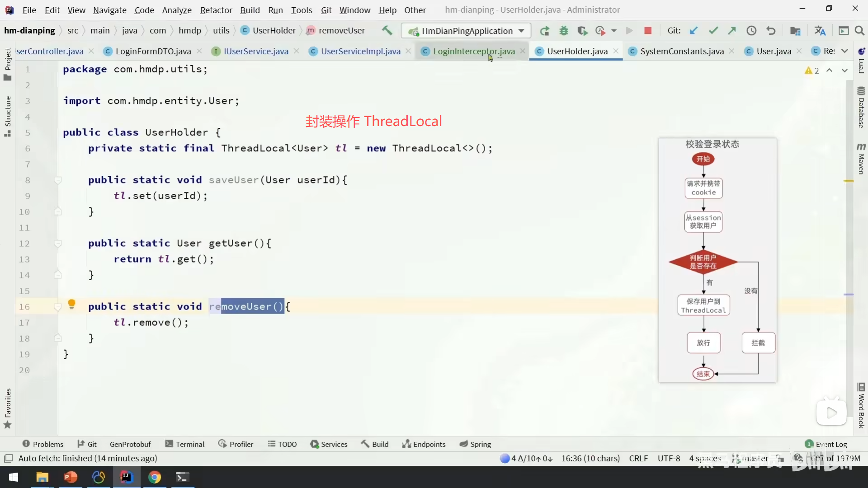The image size is (868, 488).
Task: Click the Rerun application icon
Action: coord(544,31)
